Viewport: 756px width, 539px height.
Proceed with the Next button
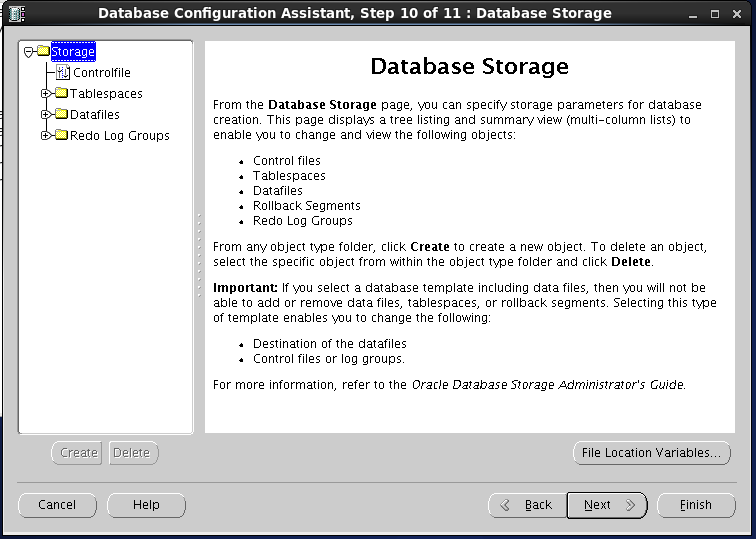pyautogui.click(x=607, y=505)
